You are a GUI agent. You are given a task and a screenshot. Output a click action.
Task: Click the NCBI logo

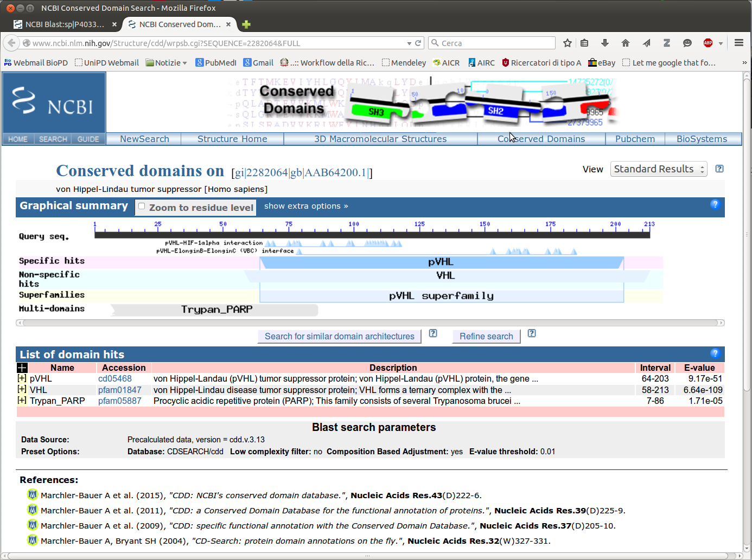point(54,102)
